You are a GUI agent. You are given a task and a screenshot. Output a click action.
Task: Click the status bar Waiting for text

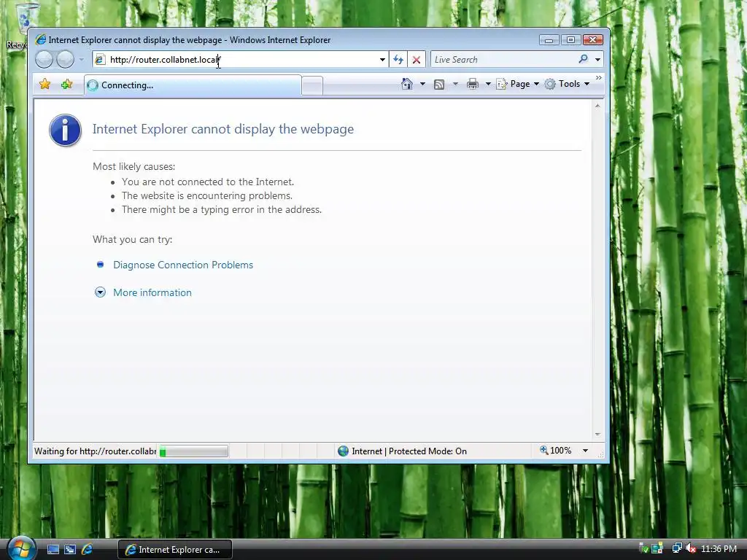96,451
